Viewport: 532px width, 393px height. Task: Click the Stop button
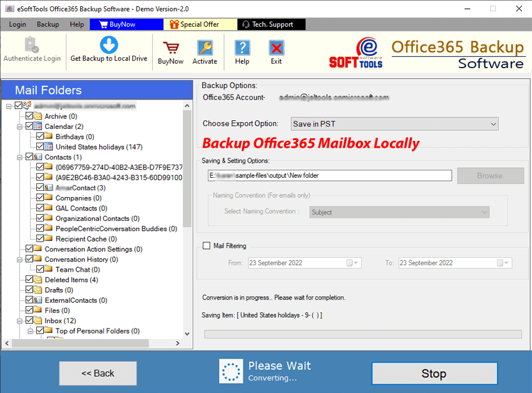(433, 374)
